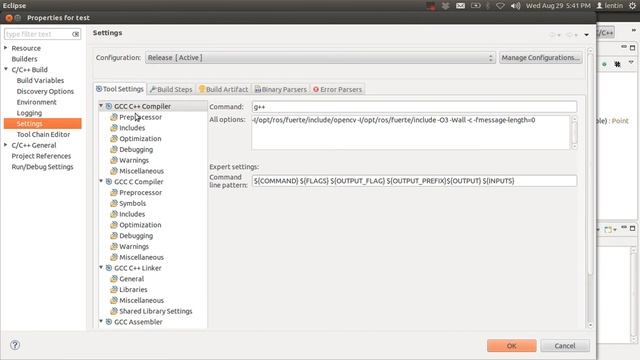The image size is (640, 360).
Task: Collapse the GCC C Compiler node
Action: point(101,181)
